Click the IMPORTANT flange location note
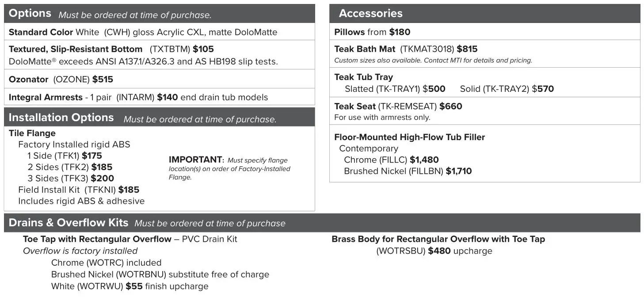Image resolution: width=644 pixels, height=301 pixels. click(x=229, y=168)
